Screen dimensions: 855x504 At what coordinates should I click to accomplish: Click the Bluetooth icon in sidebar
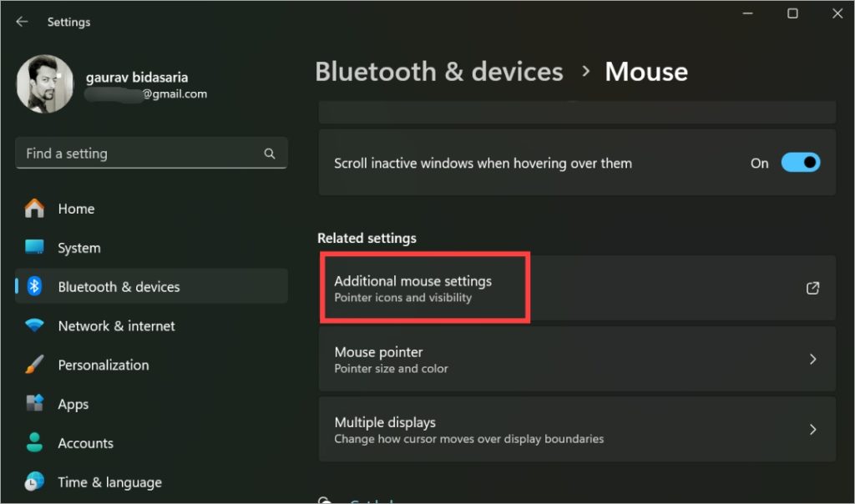(34, 286)
